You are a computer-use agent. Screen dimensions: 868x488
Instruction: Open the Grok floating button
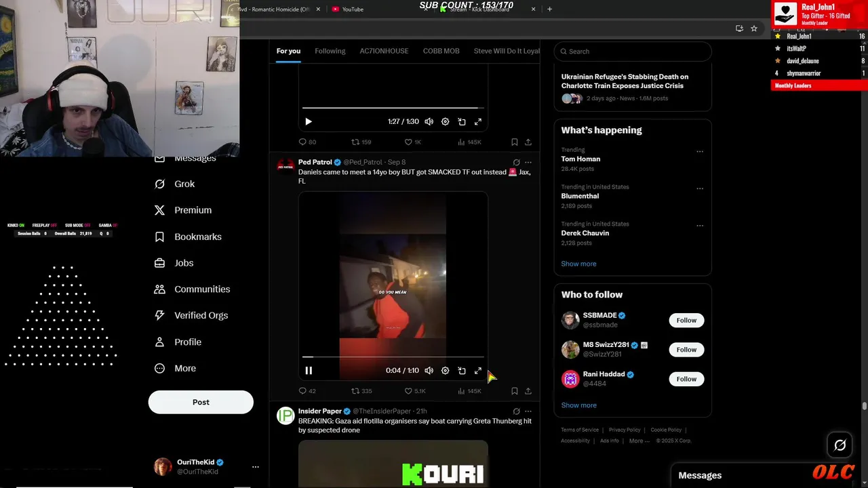[x=840, y=445]
